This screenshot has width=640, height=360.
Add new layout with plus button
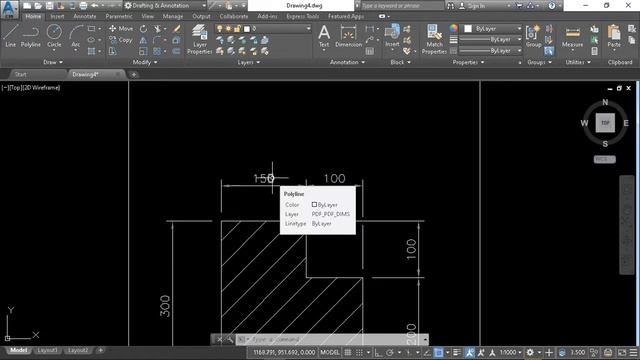click(100, 350)
